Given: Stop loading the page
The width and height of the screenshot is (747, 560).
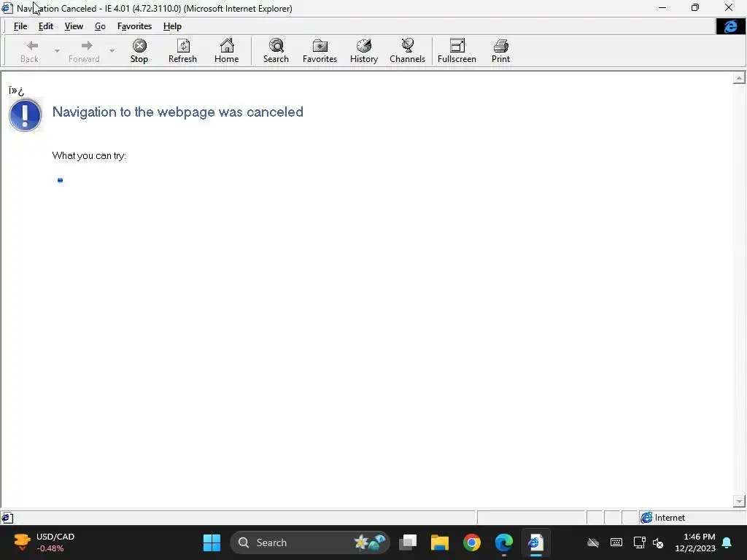Looking at the screenshot, I should (x=139, y=51).
